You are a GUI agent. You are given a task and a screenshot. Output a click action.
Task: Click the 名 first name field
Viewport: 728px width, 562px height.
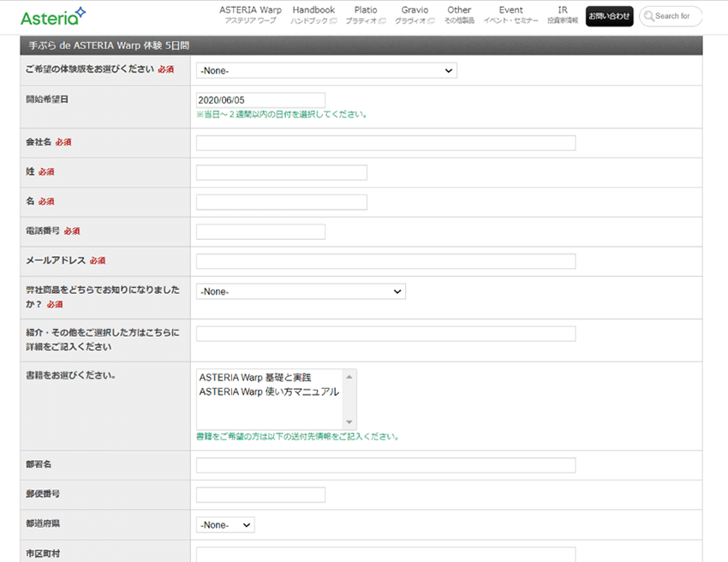282,202
